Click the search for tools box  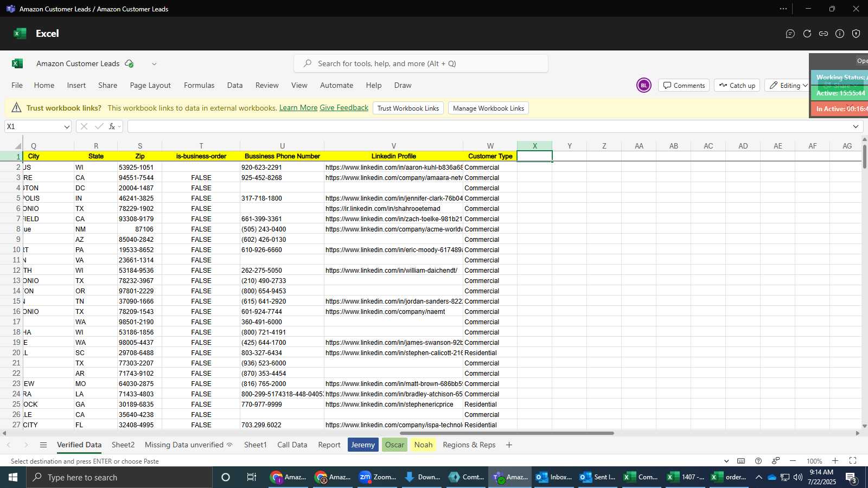(x=421, y=63)
